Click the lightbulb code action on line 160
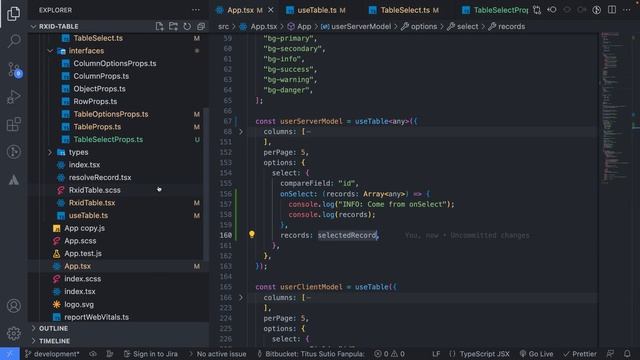This screenshot has width=640, height=360. click(x=252, y=234)
